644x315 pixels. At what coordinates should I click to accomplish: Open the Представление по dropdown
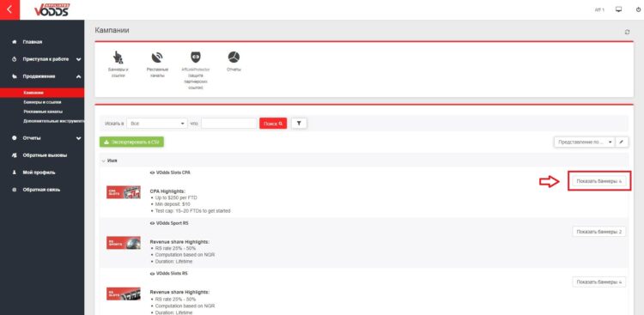tap(585, 142)
